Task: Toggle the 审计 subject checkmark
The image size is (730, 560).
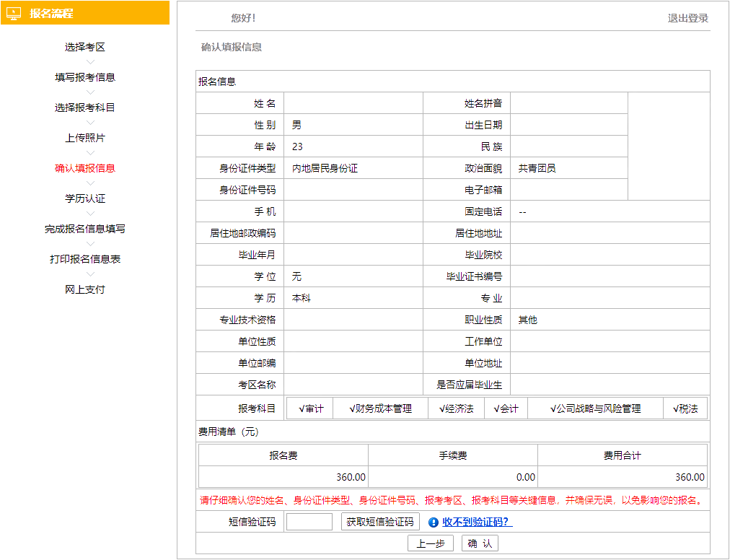Action: [x=309, y=408]
